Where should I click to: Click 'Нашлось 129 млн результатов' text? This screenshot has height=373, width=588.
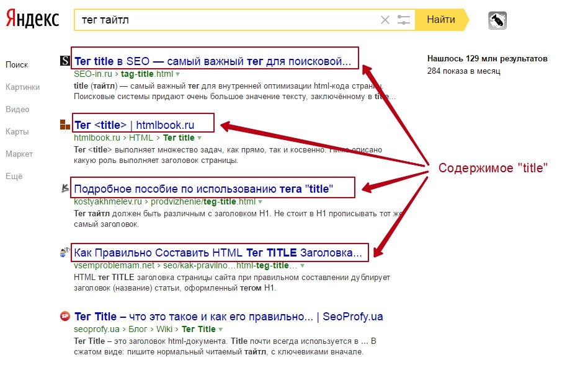487,58
